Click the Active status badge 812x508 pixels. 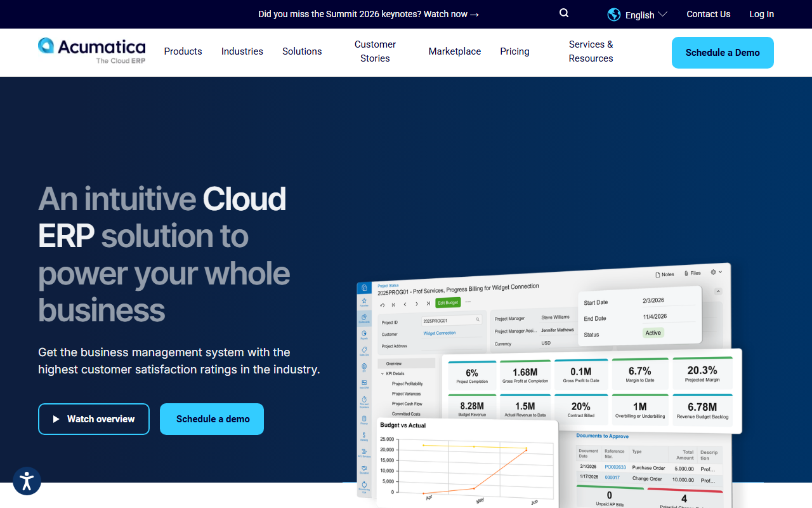[x=653, y=333]
